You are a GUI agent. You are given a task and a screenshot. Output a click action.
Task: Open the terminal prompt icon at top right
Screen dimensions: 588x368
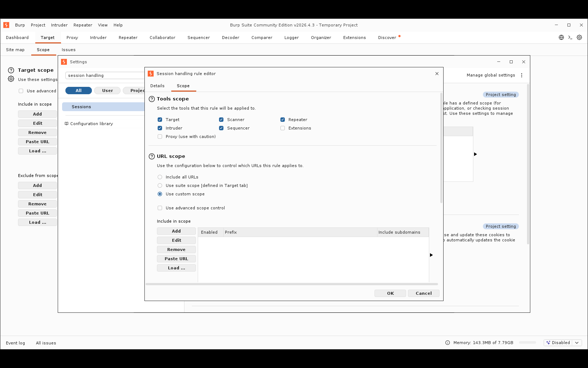pos(570,38)
